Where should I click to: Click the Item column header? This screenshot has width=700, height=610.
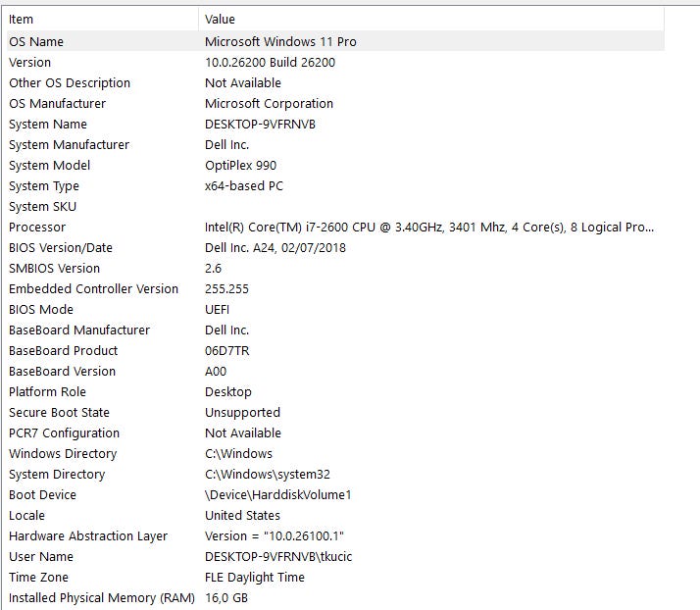[x=102, y=20]
